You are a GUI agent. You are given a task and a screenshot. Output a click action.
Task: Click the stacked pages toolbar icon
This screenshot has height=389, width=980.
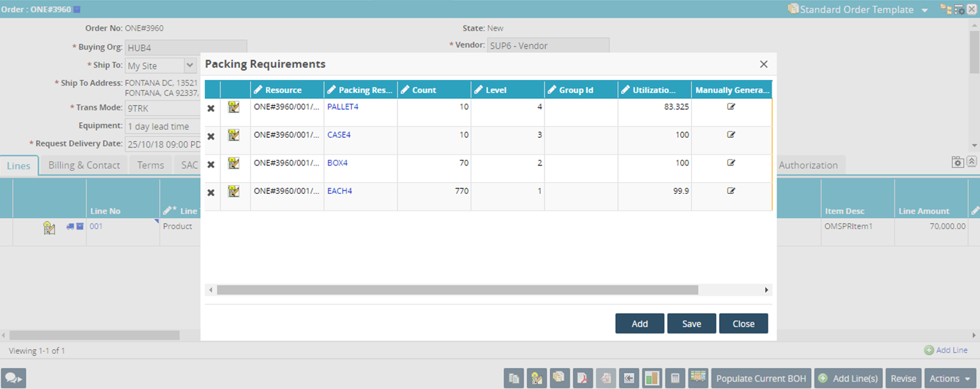[x=560, y=378]
